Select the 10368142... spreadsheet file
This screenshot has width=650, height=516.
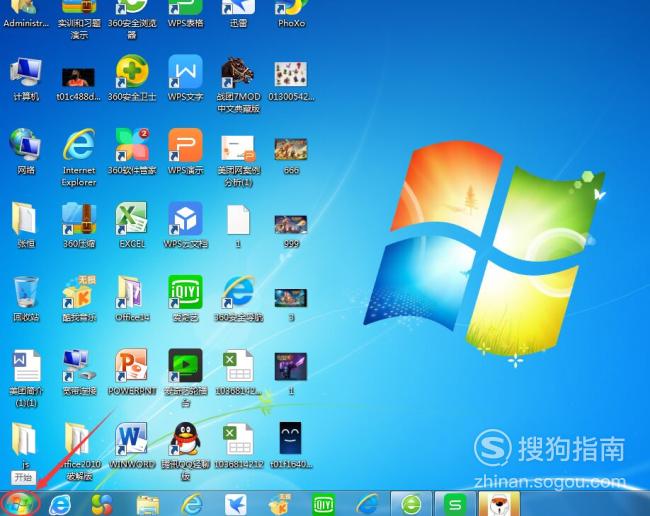[238, 372]
